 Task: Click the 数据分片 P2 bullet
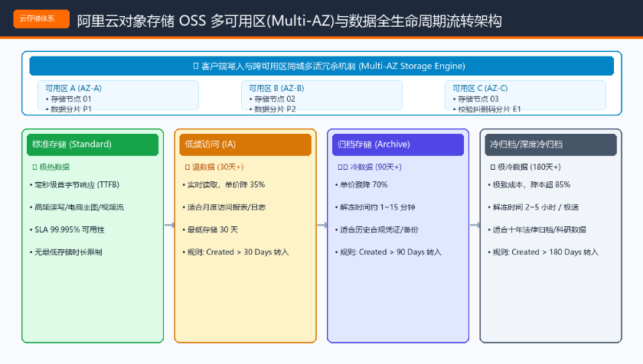(x=273, y=109)
